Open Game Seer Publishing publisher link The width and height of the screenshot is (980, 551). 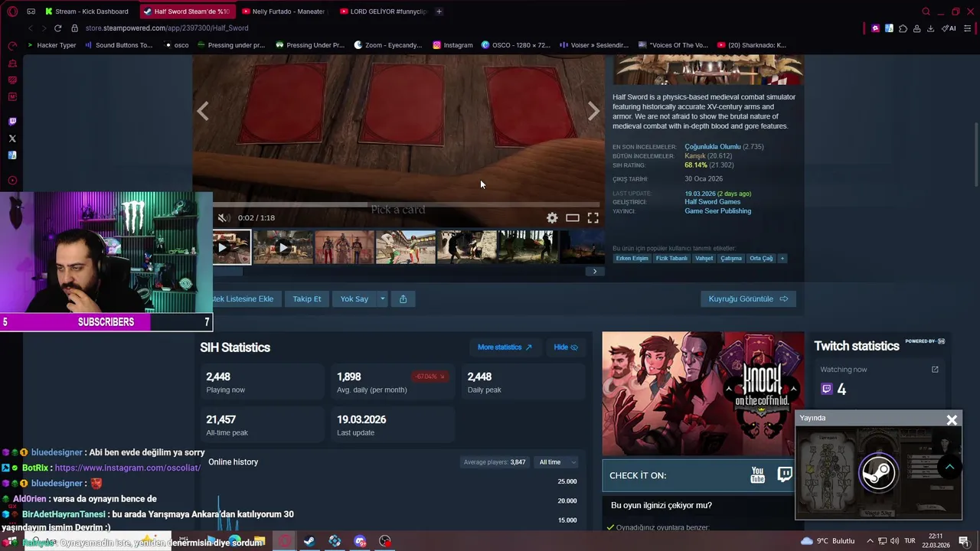717,211
